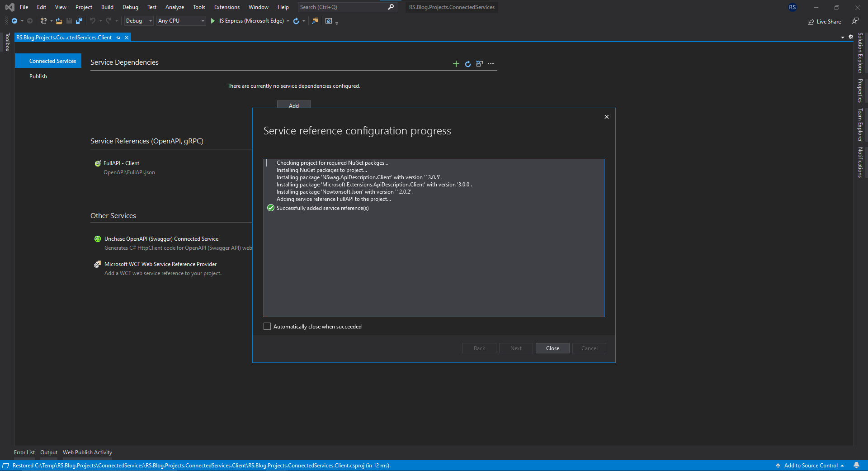Click the screenshot-window toolbar icon
This screenshot has height=471, width=868.
pyautogui.click(x=329, y=21)
